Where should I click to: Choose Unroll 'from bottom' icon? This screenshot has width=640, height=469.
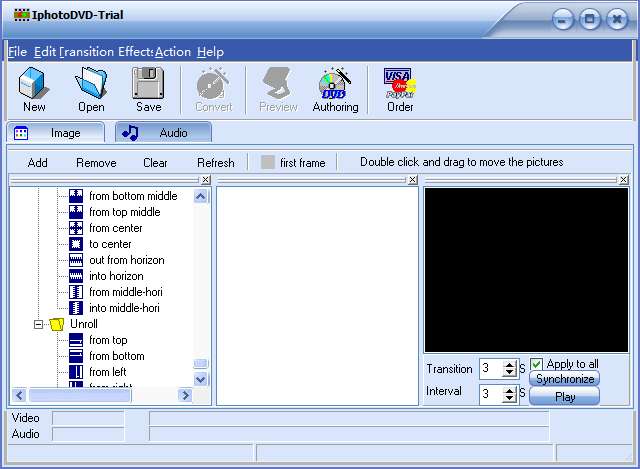(x=76, y=356)
